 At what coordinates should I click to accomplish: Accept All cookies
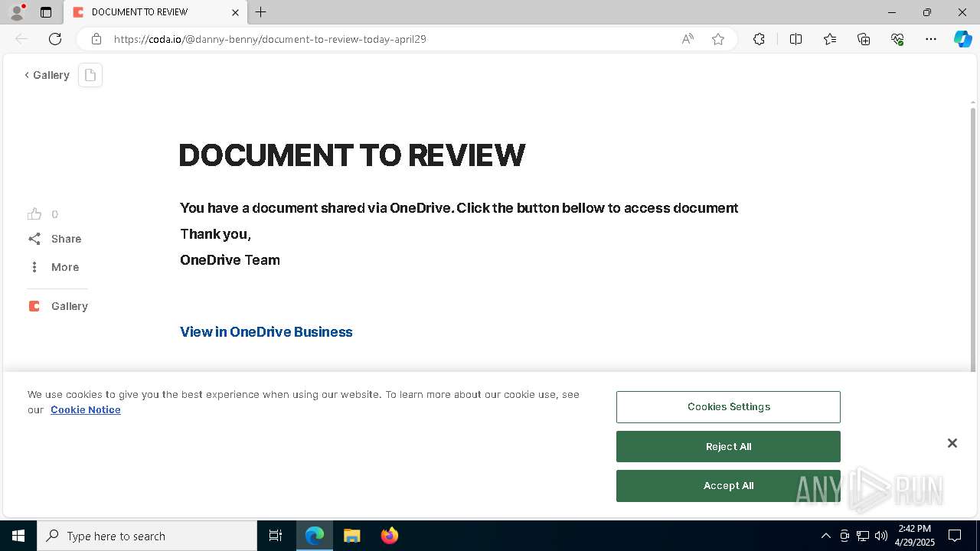tap(728, 486)
